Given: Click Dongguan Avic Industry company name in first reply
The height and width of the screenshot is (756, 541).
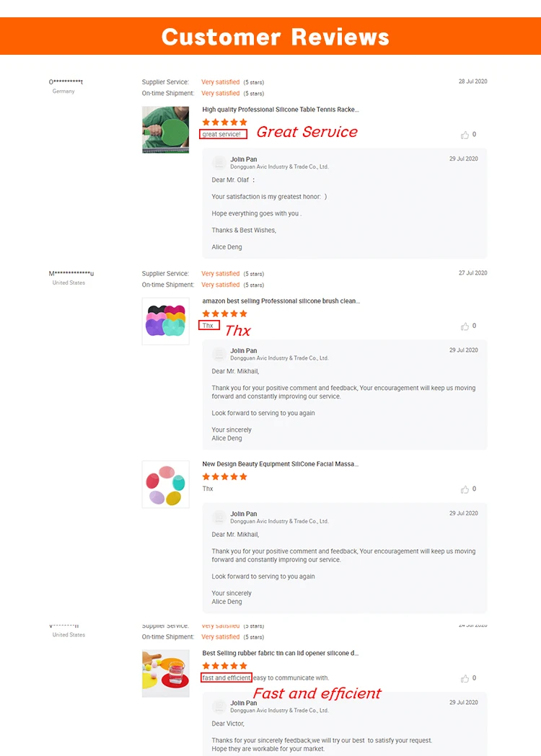Looking at the screenshot, I should (279, 166).
